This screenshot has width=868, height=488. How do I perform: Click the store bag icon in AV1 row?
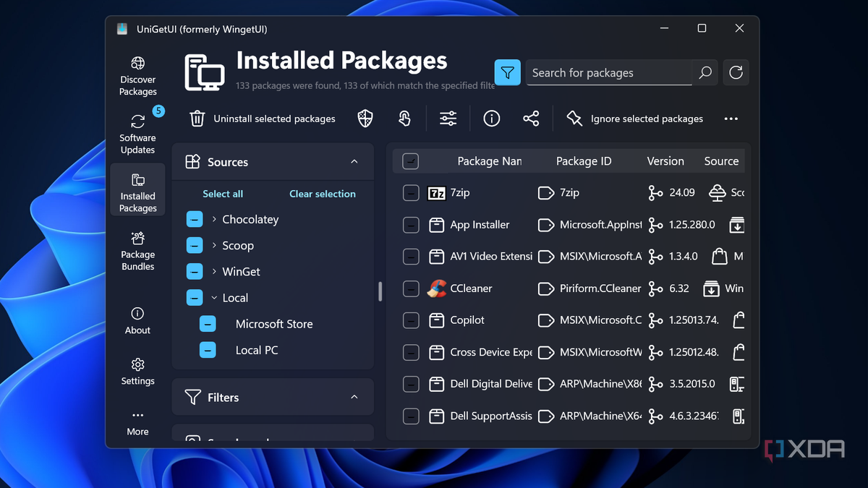coord(719,257)
